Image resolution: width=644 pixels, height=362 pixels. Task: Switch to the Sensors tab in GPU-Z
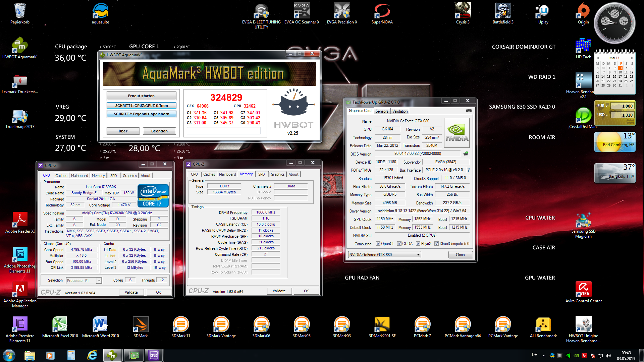(382, 111)
